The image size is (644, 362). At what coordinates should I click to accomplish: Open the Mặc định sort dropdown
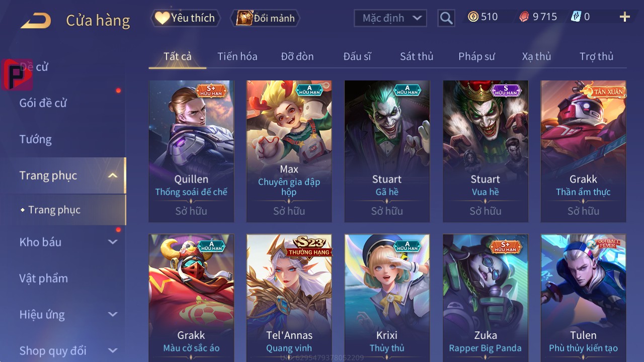pyautogui.click(x=390, y=18)
